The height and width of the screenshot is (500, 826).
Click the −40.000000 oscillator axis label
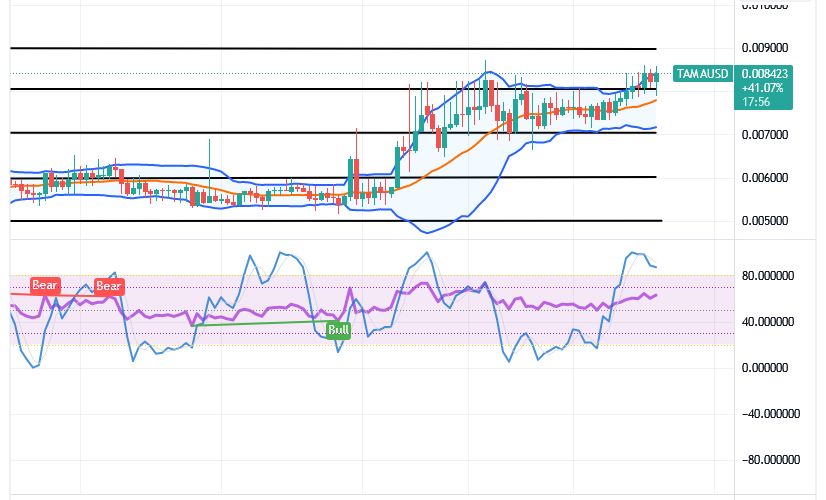tap(771, 414)
